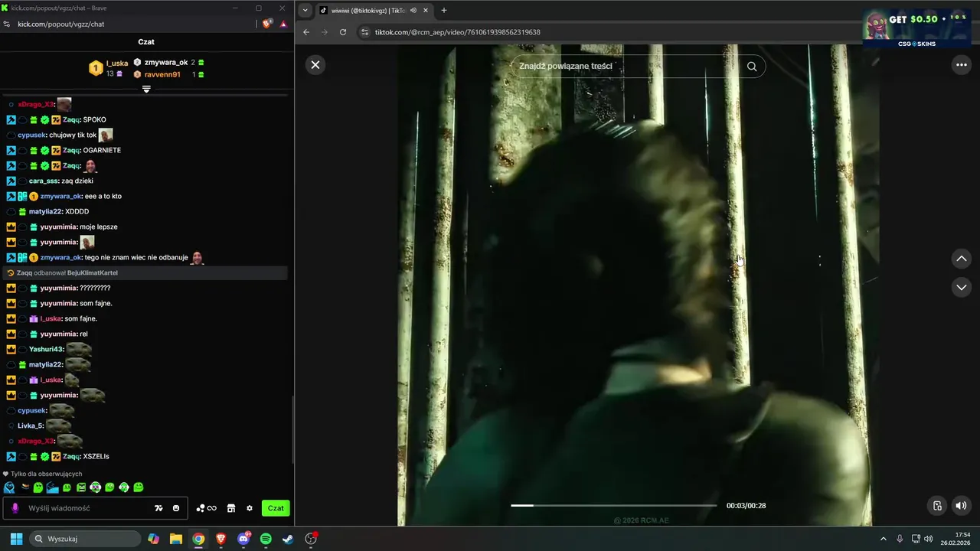Viewport: 980px width, 551px height.
Task: Switch to Discord from the taskbar
Action: click(243, 539)
